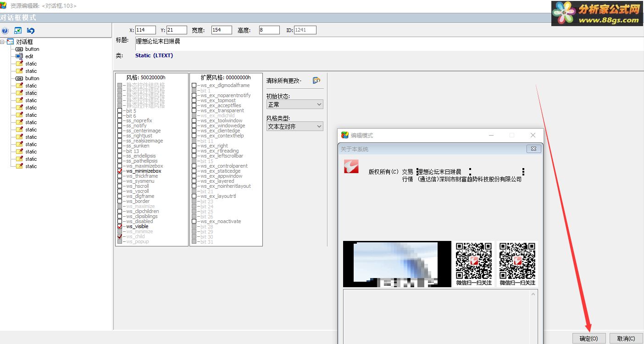Select the 理想论坛末日琳晨 label in preview
644x344 pixels.
(439, 172)
